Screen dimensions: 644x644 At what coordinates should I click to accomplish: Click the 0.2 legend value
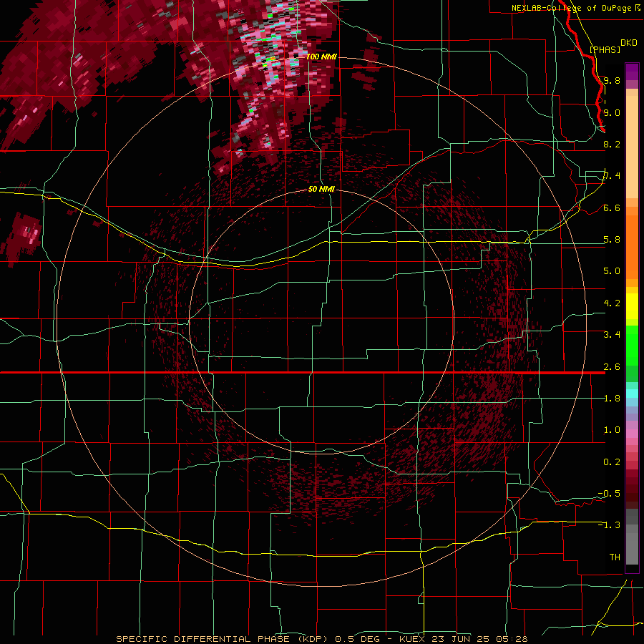[x=612, y=462]
